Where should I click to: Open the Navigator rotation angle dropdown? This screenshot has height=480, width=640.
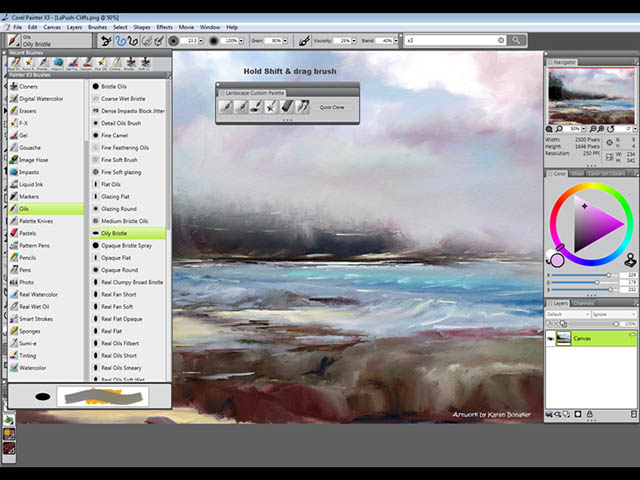[x=635, y=129]
